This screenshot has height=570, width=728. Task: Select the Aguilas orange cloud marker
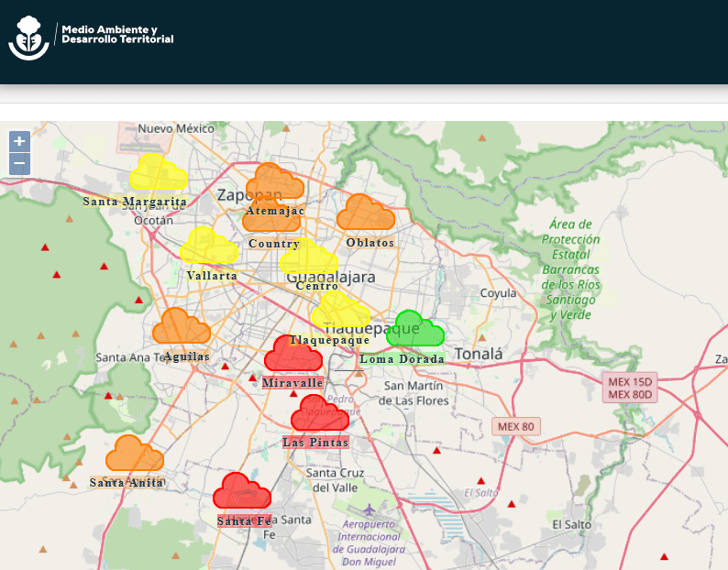[x=181, y=327]
